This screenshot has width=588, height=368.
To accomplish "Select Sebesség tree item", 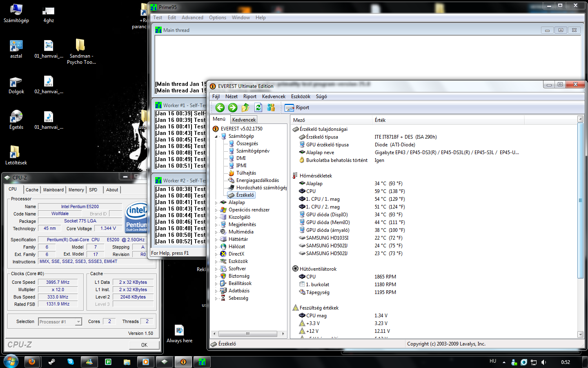I will pyautogui.click(x=238, y=298).
